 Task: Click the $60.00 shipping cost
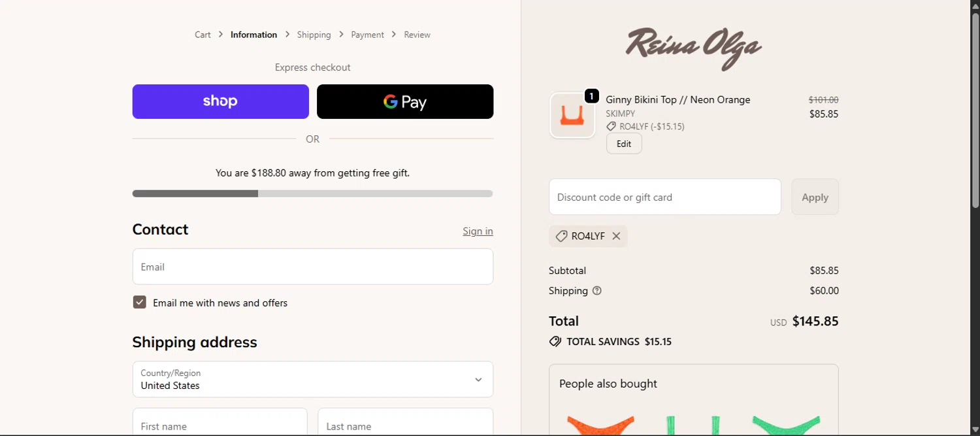click(x=824, y=291)
